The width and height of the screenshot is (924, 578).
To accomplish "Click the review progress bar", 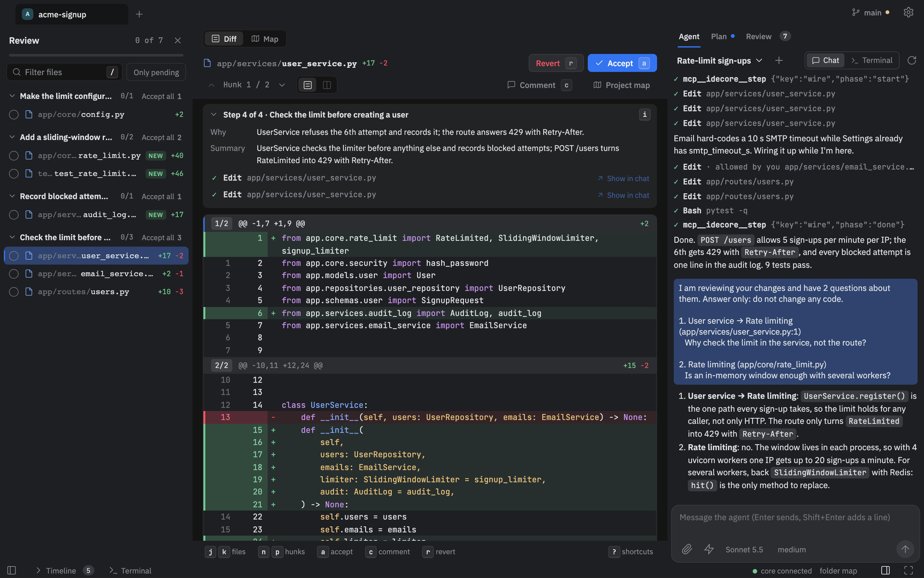I will [96, 55].
